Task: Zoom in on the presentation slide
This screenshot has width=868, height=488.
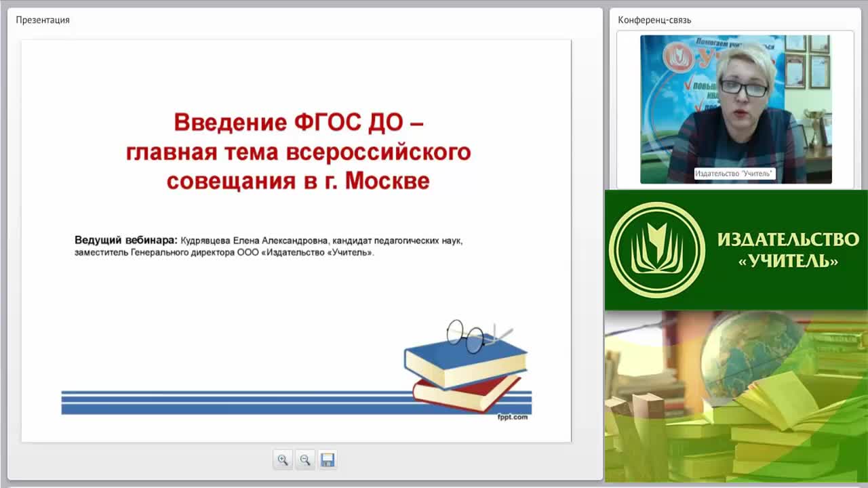Action: [x=283, y=460]
